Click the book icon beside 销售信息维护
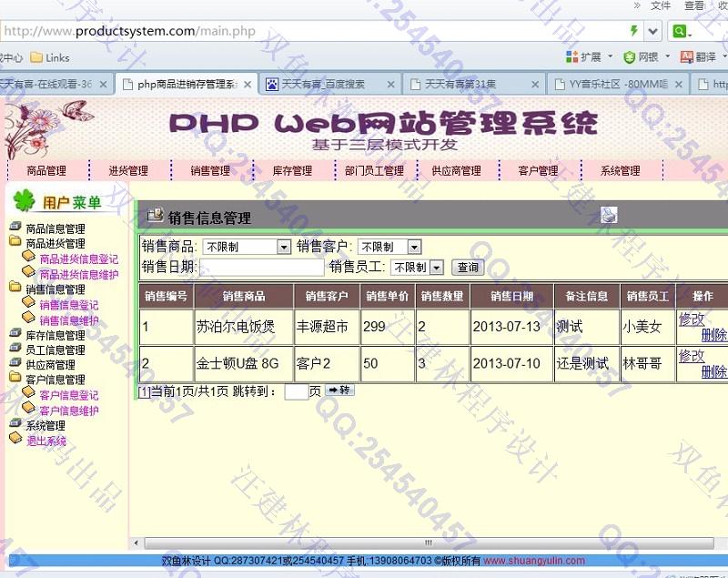Viewport: 728px width, 578px height. pos(29,318)
